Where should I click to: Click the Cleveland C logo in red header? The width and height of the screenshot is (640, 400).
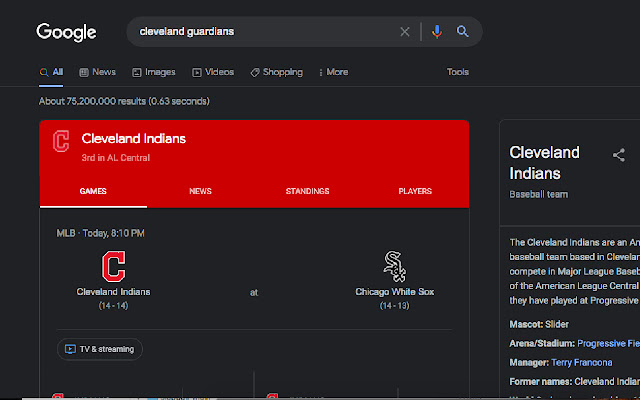click(61, 141)
